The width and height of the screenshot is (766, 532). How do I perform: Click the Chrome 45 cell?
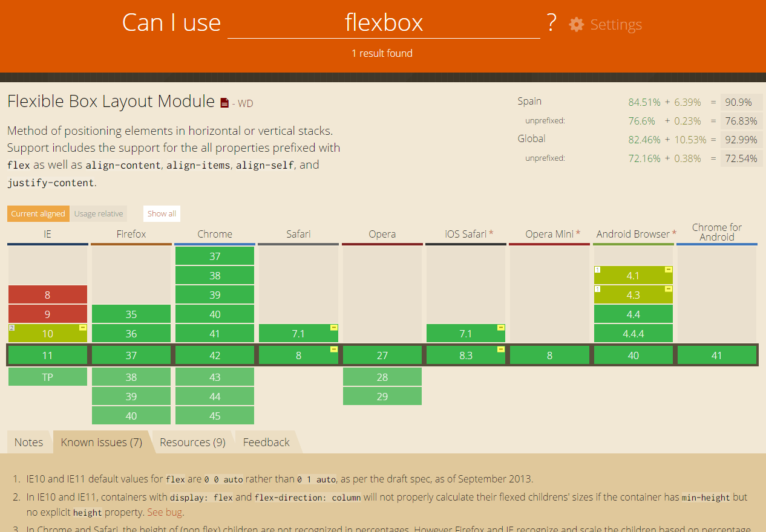[x=215, y=415]
